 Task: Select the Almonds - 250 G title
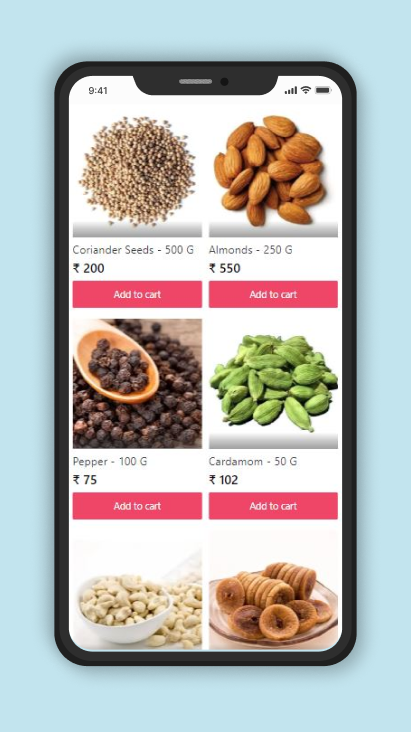[250, 250]
